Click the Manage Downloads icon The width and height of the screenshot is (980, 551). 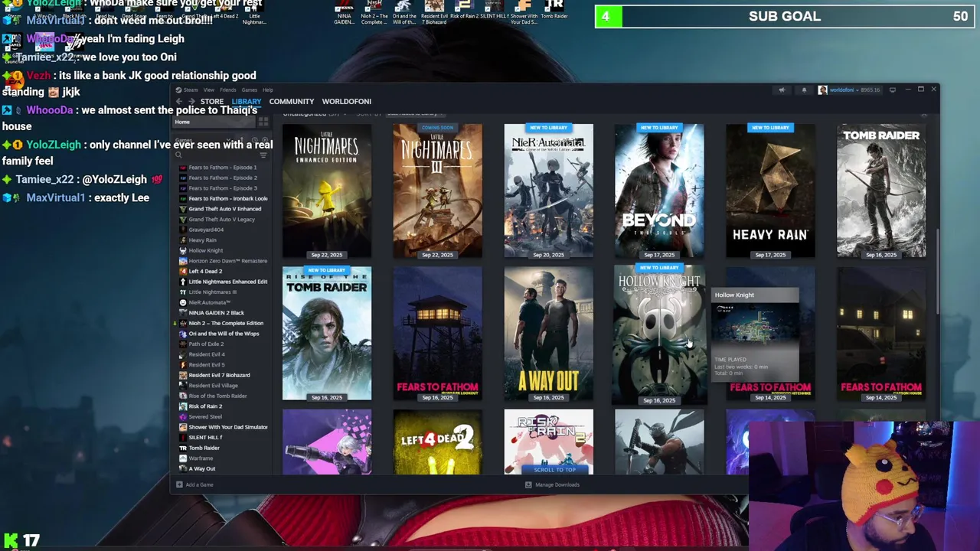point(528,484)
